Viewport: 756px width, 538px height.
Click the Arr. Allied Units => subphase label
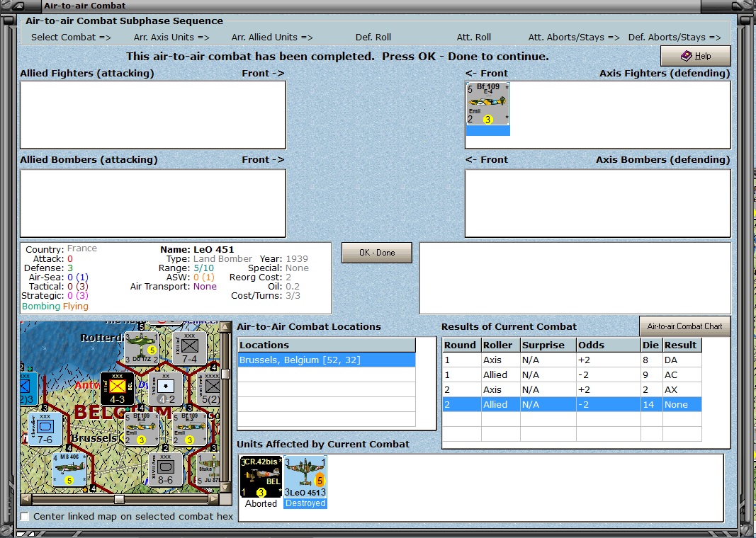tap(272, 37)
